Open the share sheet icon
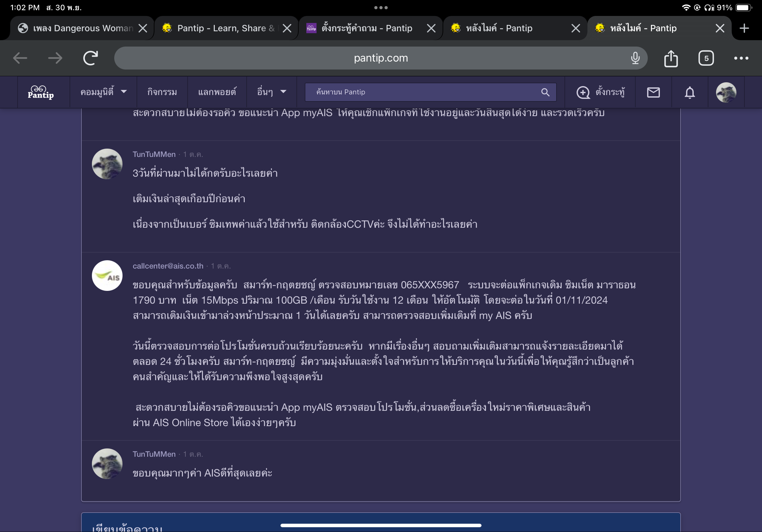Image resolution: width=762 pixels, height=532 pixels. pos(671,58)
